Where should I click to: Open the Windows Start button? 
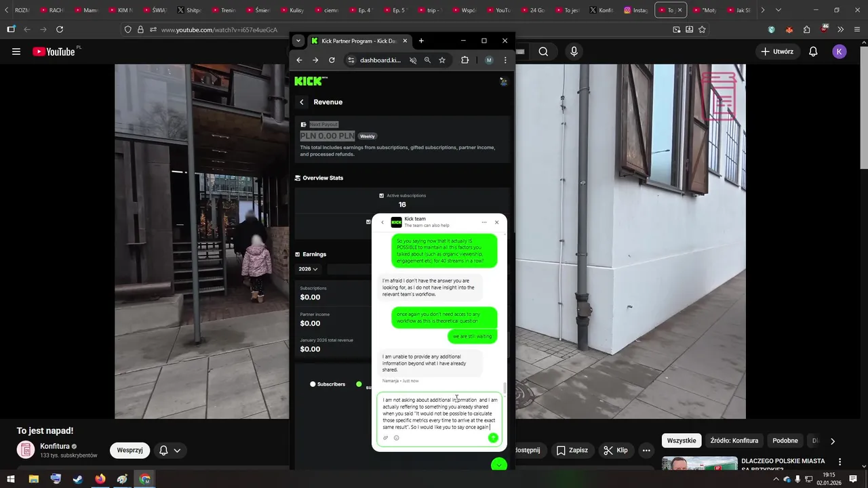coord(11,479)
